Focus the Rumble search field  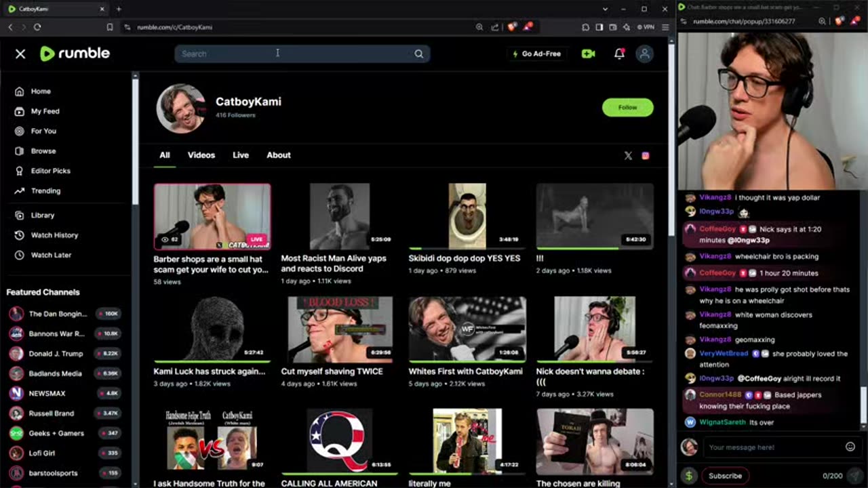tap(302, 54)
